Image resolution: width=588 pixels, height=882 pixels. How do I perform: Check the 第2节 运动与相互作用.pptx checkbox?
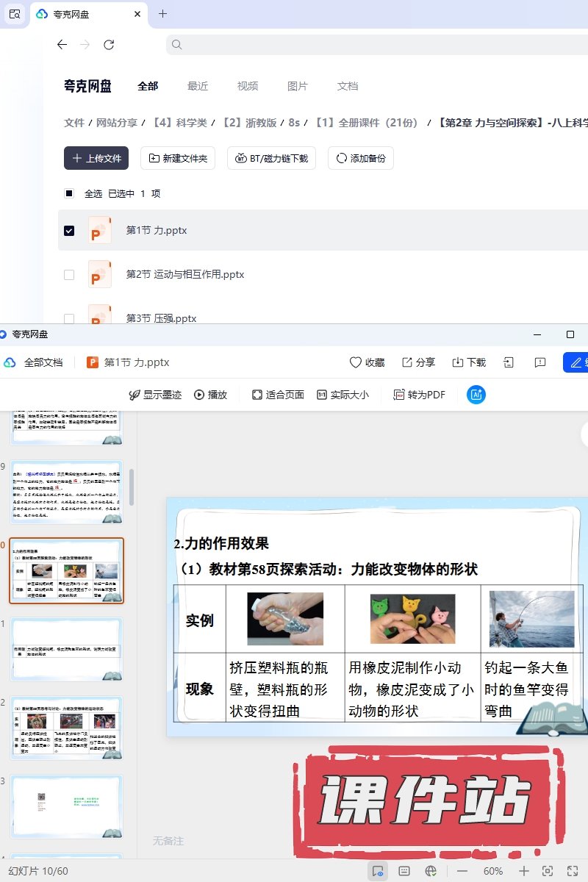pyautogui.click(x=69, y=274)
